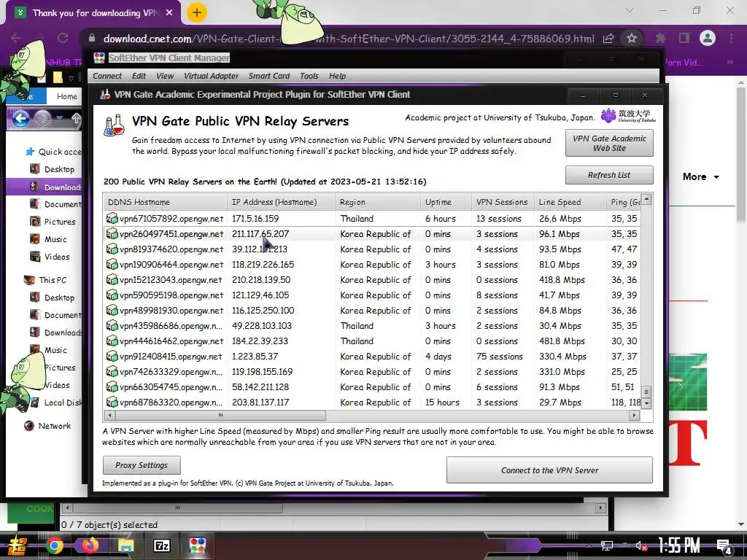Image resolution: width=747 pixels, height=560 pixels.
Task: Open the Smart Card menu
Action: pyautogui.click(x=269, y=76)
